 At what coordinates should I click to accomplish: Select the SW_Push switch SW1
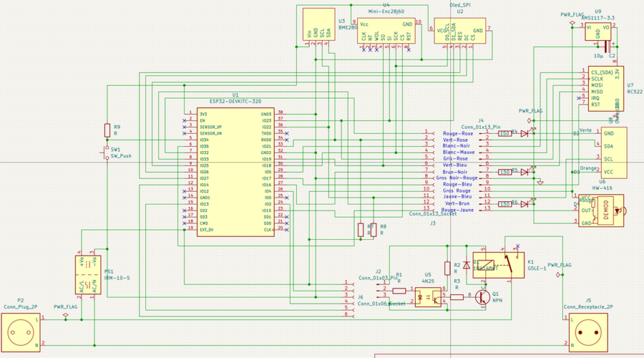(106, 152)
